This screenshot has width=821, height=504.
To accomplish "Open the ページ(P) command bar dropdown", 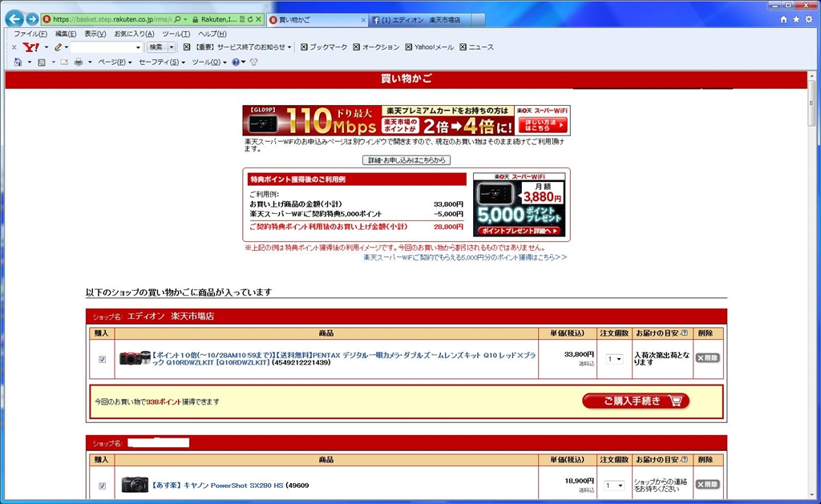I will (x=115, y=62).
